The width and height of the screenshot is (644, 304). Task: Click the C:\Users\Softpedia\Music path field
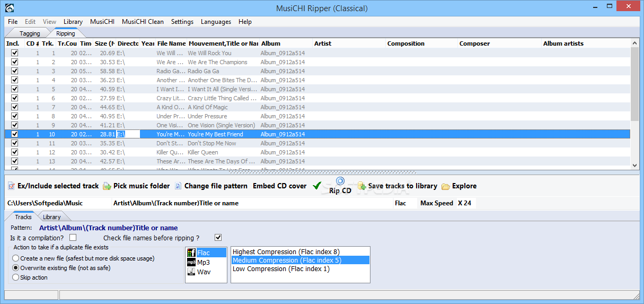pos(58,203)
